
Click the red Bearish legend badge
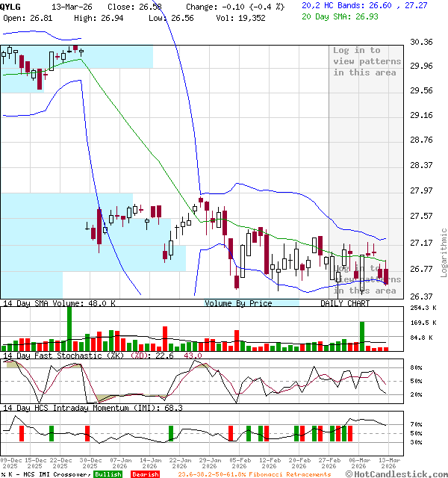point(145,474)
